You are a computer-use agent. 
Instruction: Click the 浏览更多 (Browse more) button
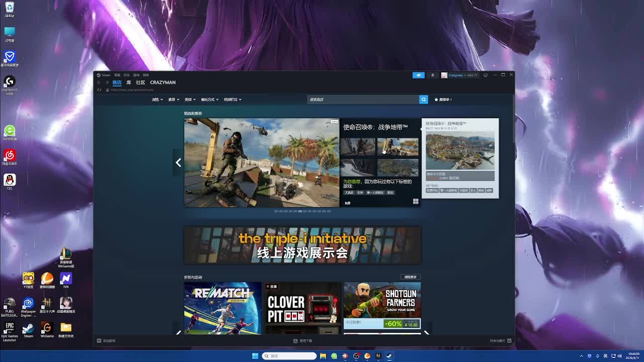pos(410,277)
